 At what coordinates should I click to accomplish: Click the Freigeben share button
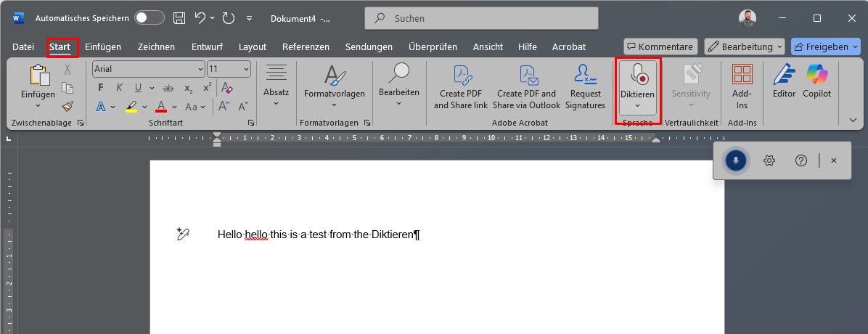[x=825, y=46]
